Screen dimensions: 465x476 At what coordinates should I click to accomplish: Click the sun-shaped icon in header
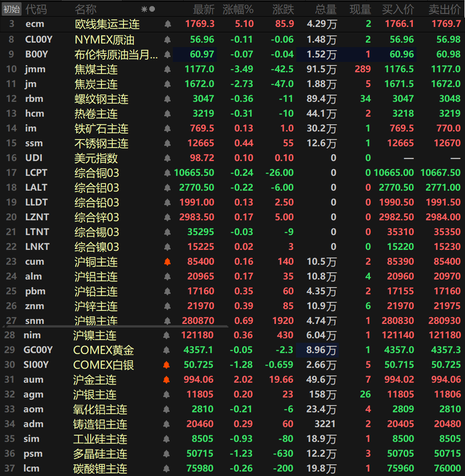[144, 9]
